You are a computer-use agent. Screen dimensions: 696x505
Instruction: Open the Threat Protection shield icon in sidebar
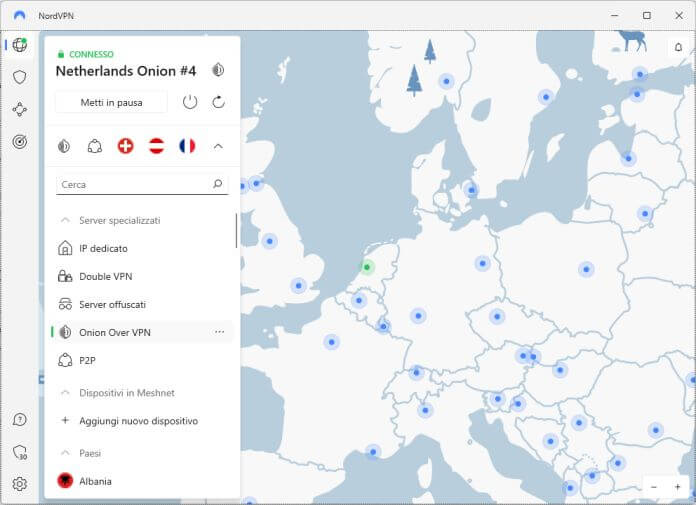coord(19,77)
